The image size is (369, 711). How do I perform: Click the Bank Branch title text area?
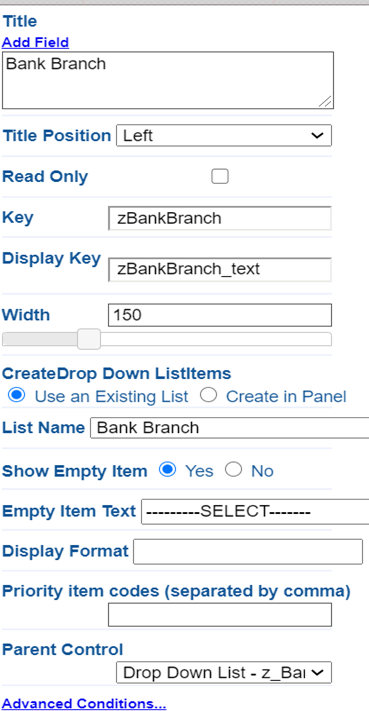[x=168, y=80]
